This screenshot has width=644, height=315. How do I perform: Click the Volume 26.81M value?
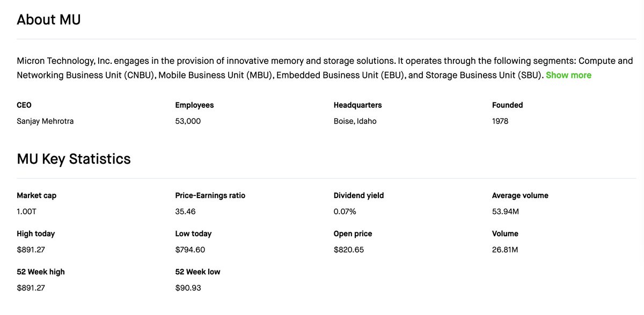click(x=505, y=250)
